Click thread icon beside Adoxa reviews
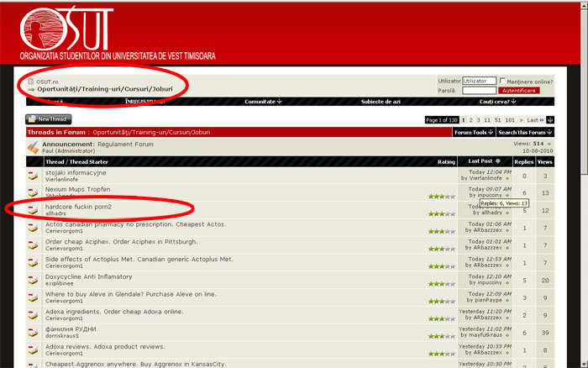This screenshot has height=368, width=588. point(33,350)
